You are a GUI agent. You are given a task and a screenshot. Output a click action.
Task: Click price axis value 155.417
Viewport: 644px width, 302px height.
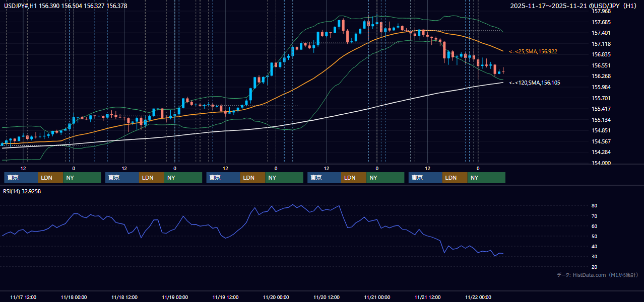tap(601, 109)
